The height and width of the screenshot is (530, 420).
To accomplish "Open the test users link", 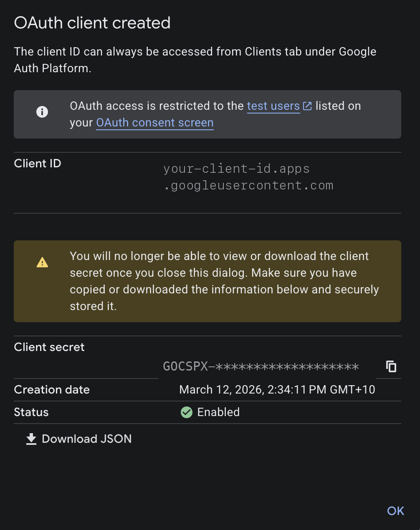I will pos(273,106).
